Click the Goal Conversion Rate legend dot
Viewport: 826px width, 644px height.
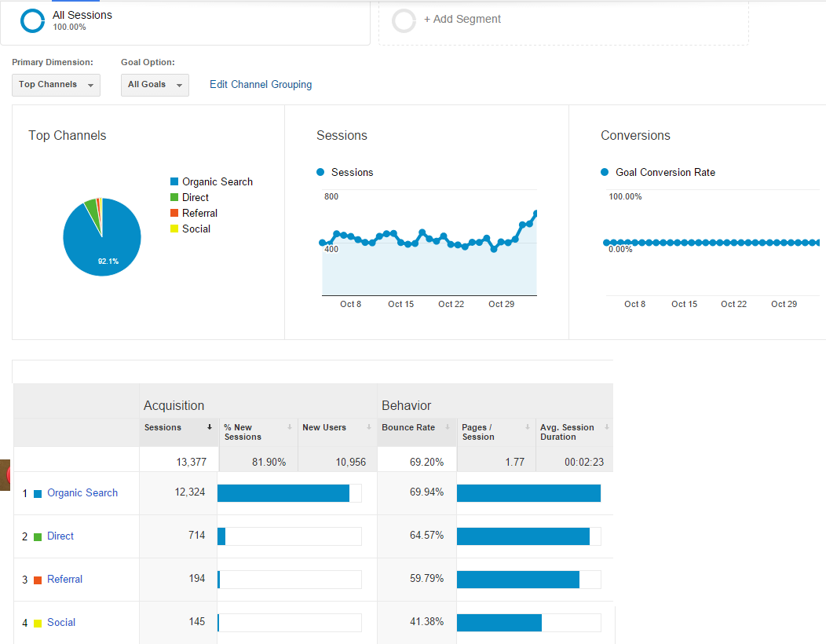[605, 172]
